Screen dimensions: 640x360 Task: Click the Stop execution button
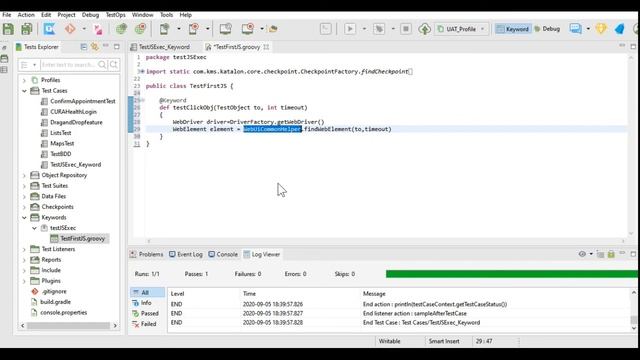click(x=406, y=29)
